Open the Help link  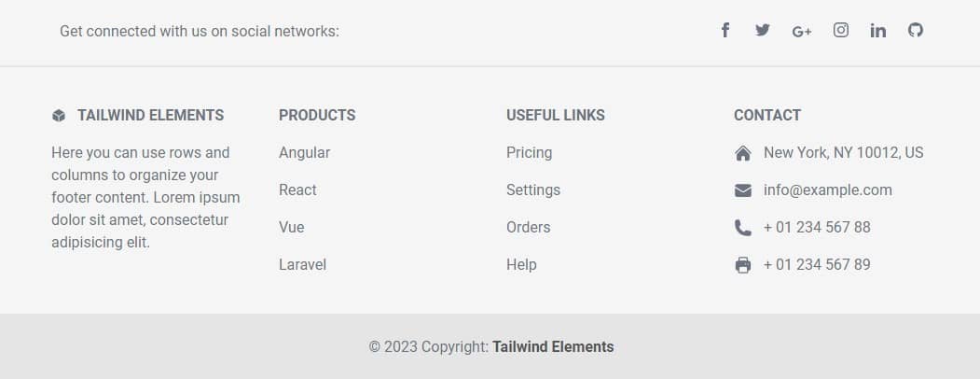[521, 264]
